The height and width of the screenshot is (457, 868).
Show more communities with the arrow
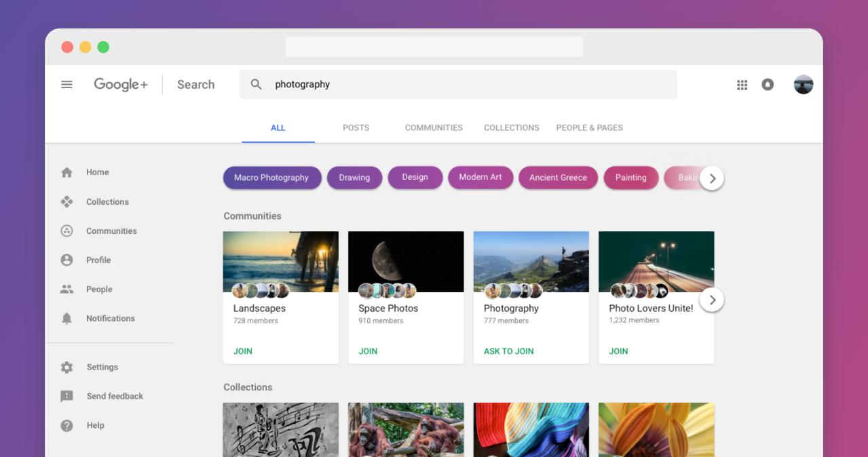pyautogui.click(x=711, y=300)
